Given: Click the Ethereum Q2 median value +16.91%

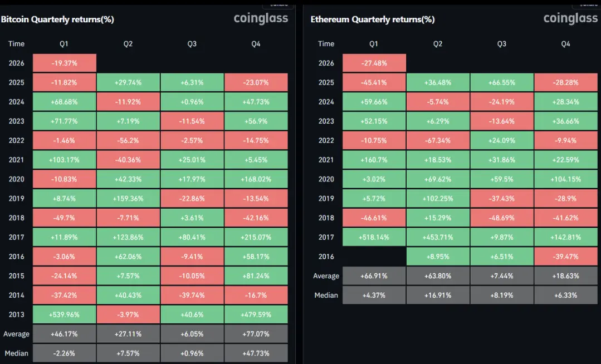Looking at the screenshot, I should pyautogui.click(x=438, y=295).
